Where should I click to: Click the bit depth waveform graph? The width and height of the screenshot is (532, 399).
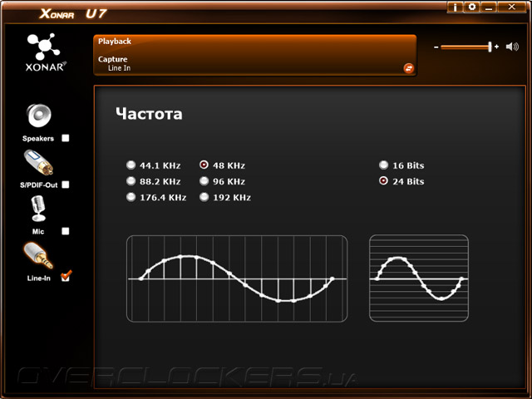[x=419, y=278]
